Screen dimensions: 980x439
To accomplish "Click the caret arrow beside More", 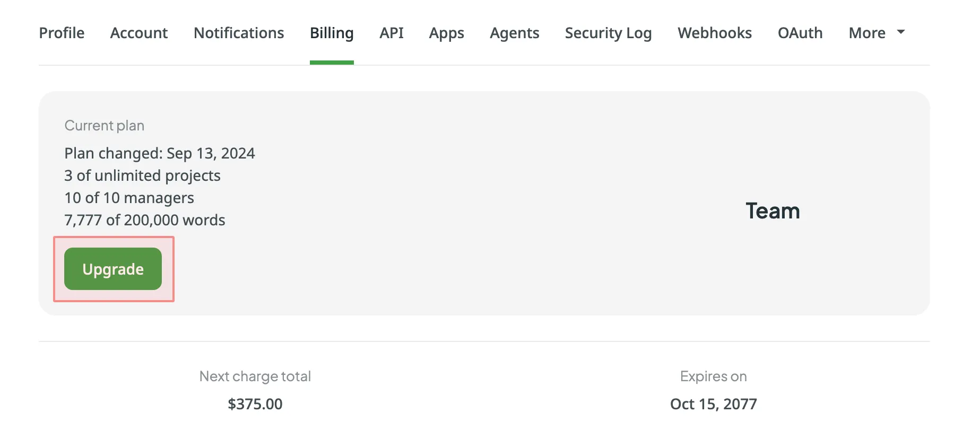I will (901, 32).
